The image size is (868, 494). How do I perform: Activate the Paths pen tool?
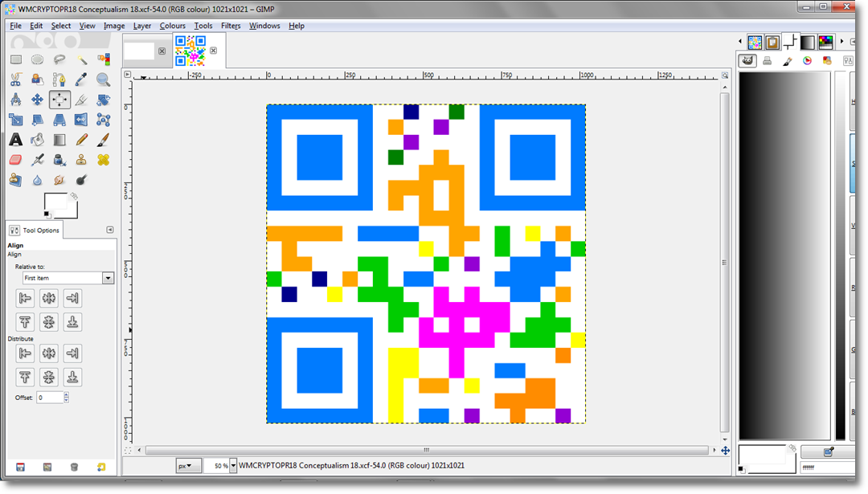pyautogui.click(x=59, y=80)
